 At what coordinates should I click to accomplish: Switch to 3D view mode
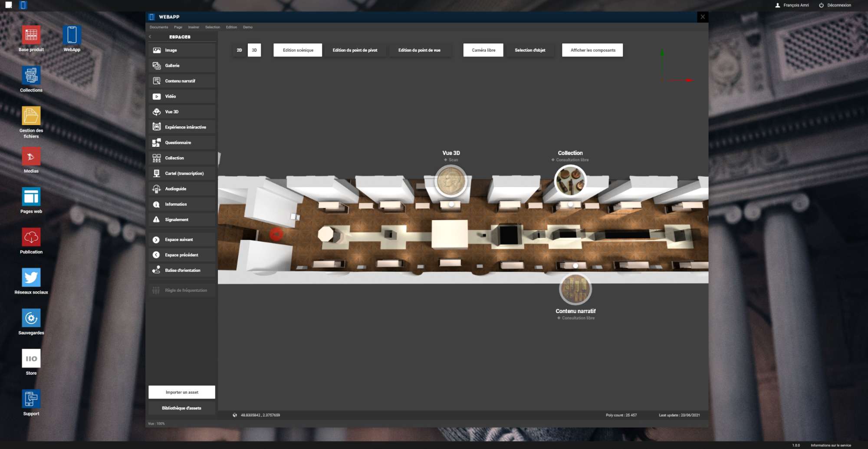(x=254, y=50)
